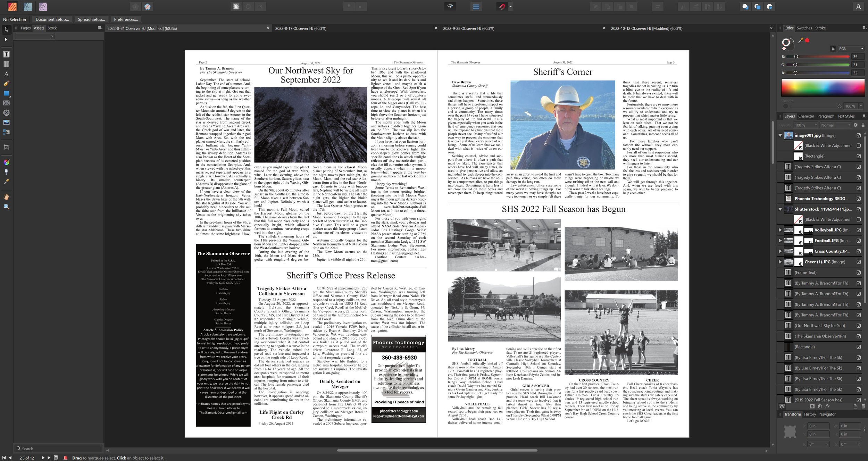Select the Transparency tool
Viewport: 868px width, 461px height.
6,172
